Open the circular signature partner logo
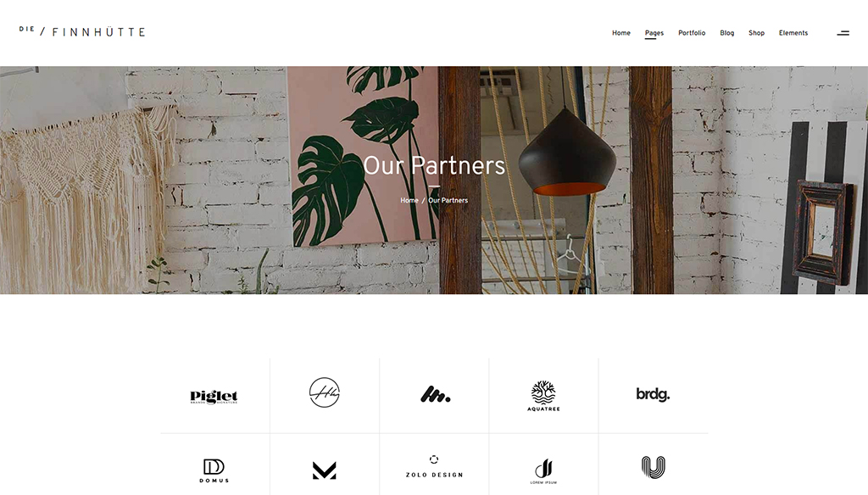868x495 pixels. click(325, 392)
